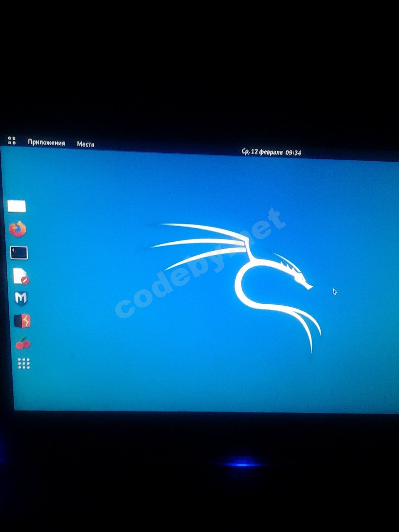Viewport: 399px width, 532px height.
Task: Launch the text editor dock icon
Action: [x=21, y=276]
